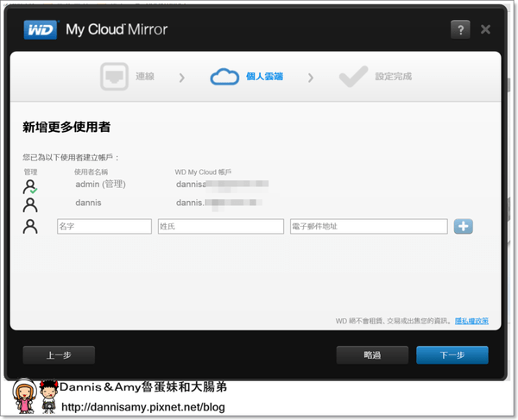
Task: Click the 管理 column header
Action: (30, 172)
